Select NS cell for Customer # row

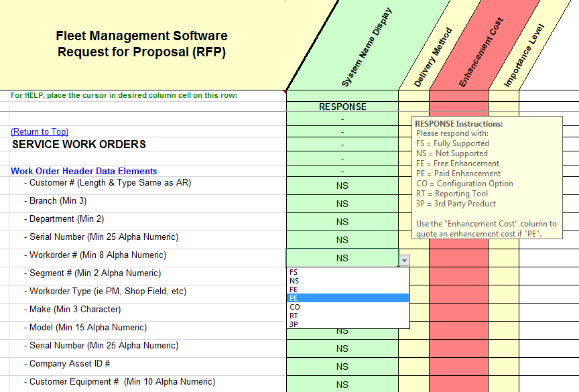point(342,186)
